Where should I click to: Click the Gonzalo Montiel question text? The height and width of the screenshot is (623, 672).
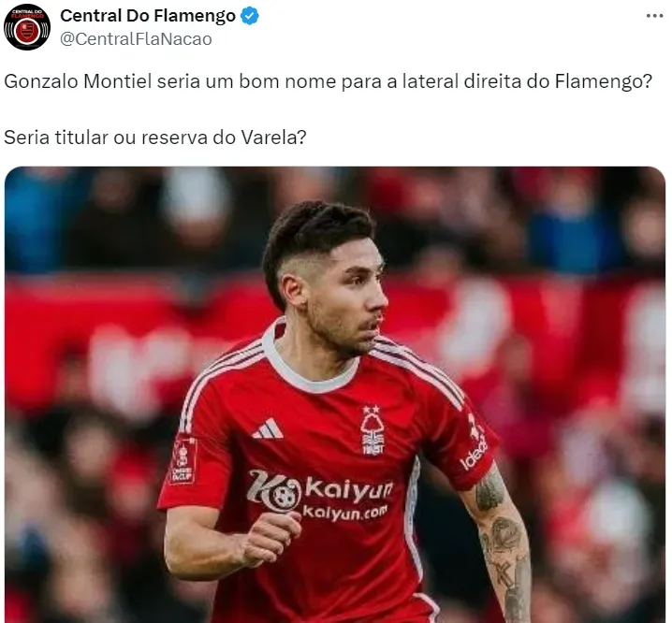(x=328, y=81)
